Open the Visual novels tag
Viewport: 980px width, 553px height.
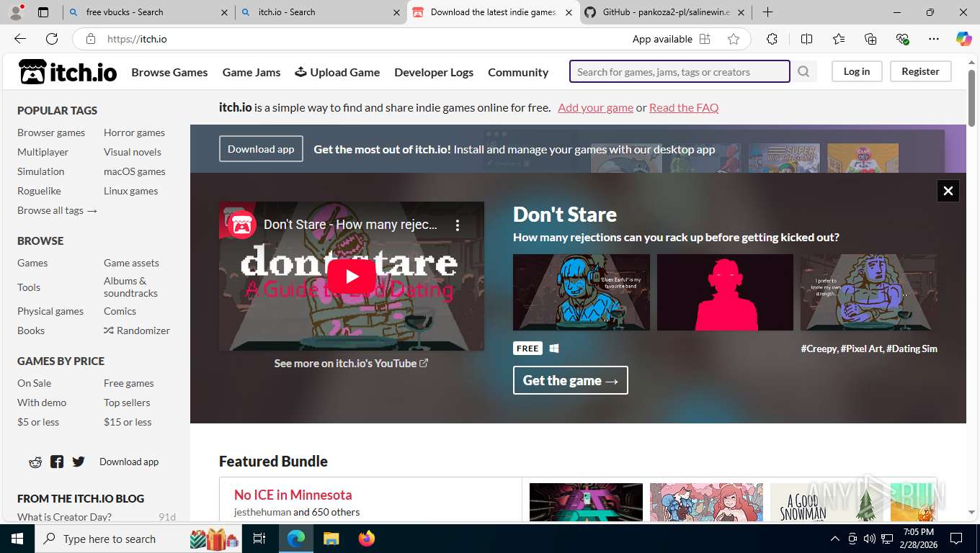pyautogui.click(x=133, y=152)
